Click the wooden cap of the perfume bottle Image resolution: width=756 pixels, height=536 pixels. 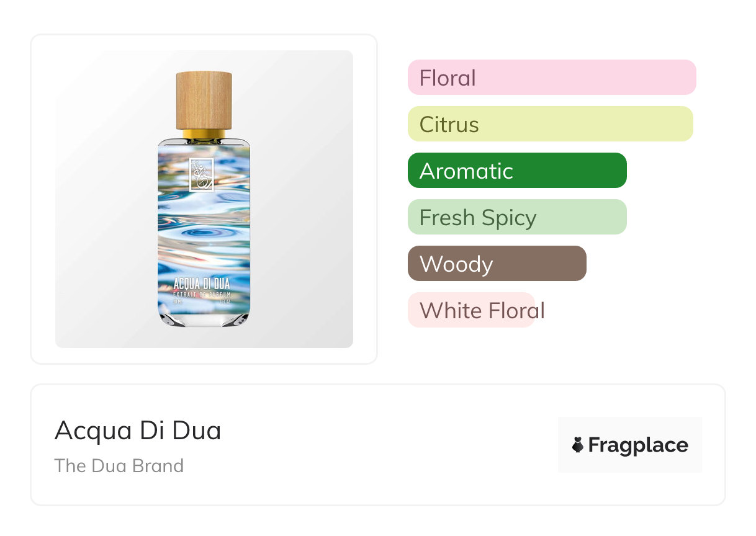coord(204,100)
